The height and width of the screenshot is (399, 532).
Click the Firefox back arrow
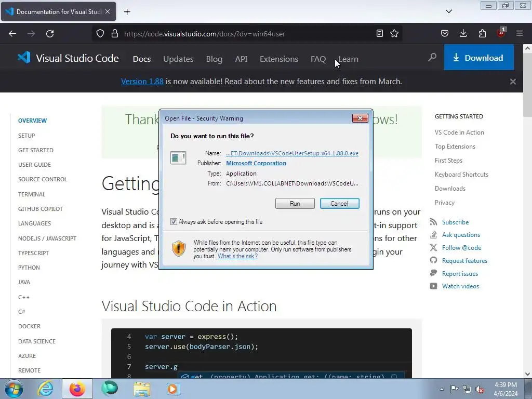12,34
